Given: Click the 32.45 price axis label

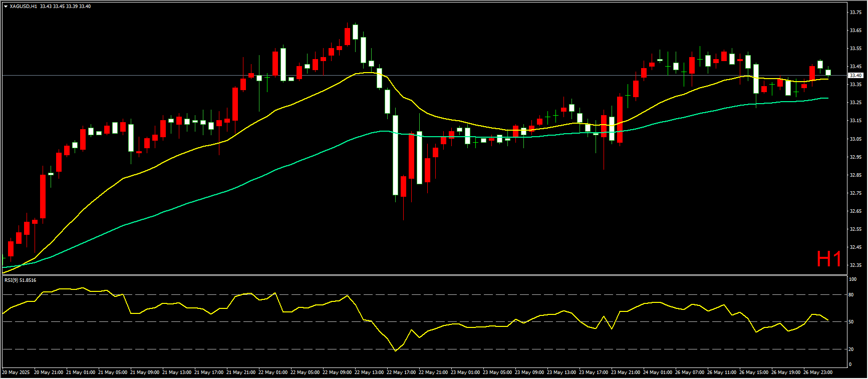Looking at the screenshot, I should click(x=855, y=247).
